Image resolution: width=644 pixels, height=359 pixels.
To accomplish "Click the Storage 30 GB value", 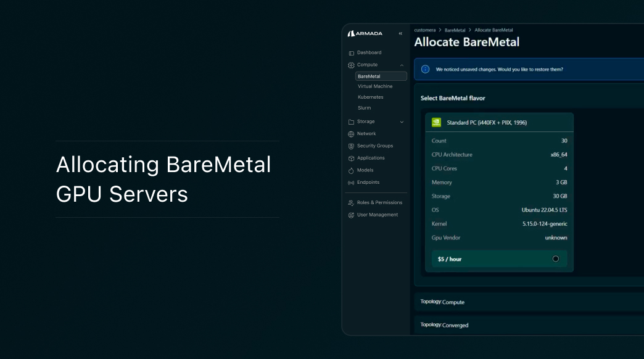I will pos(560,196).
